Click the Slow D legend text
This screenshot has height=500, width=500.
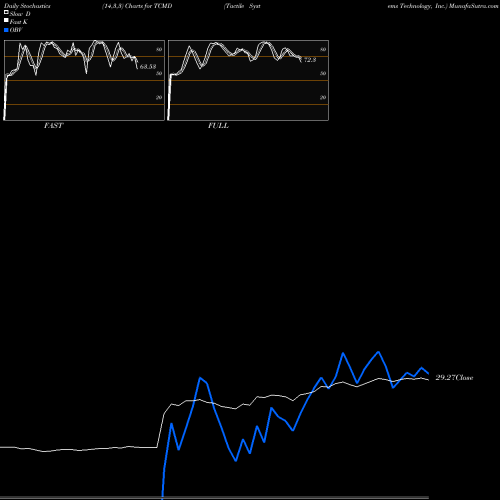[20, 14]
